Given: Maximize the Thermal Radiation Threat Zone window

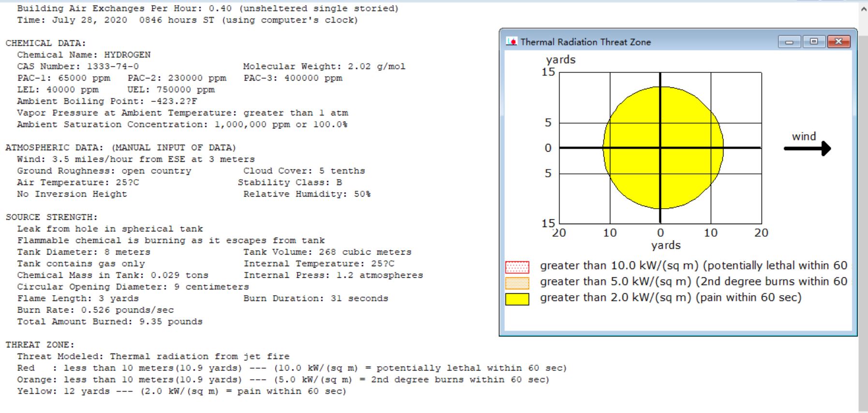Looking at the screenshot, I should pyautogui.click(x=814, y=42).
